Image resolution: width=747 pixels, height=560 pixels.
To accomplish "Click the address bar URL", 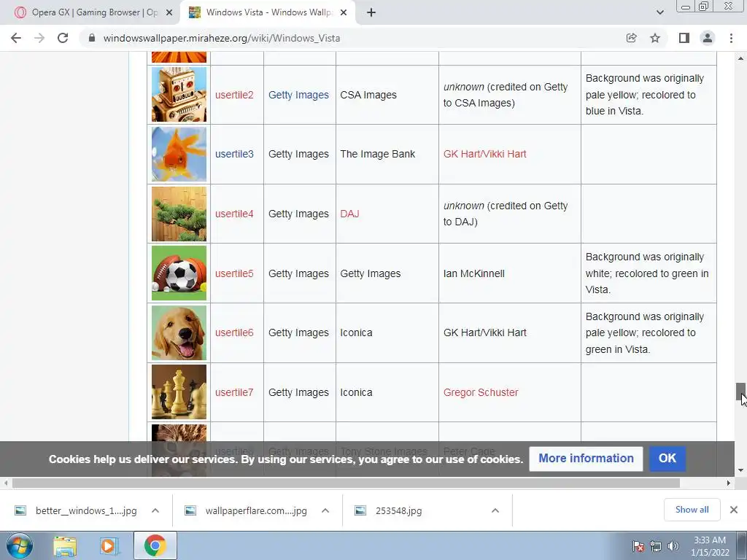I will (x=222, y=38).
